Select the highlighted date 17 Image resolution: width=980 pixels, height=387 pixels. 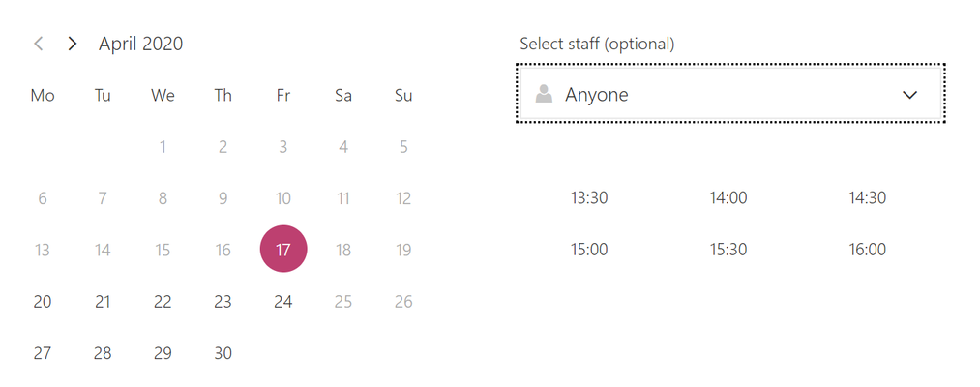(x=283, y=250)
